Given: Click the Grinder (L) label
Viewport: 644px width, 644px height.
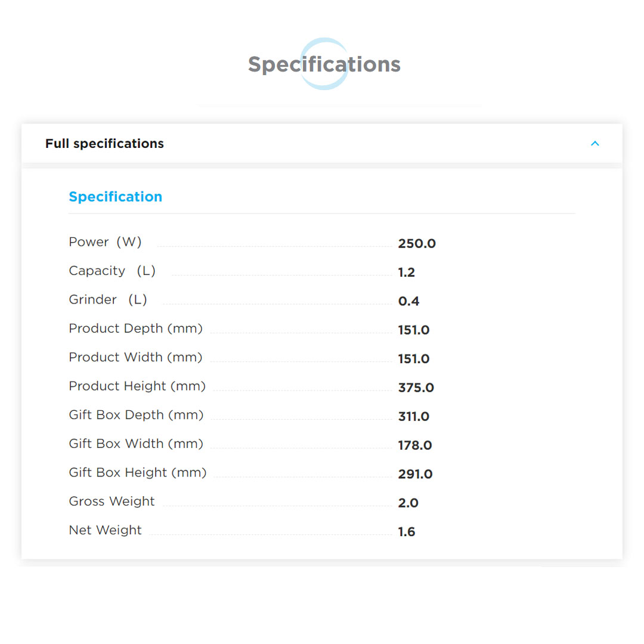Looking at the screenshot, I should pyautogui.click(x=108, y=299).
